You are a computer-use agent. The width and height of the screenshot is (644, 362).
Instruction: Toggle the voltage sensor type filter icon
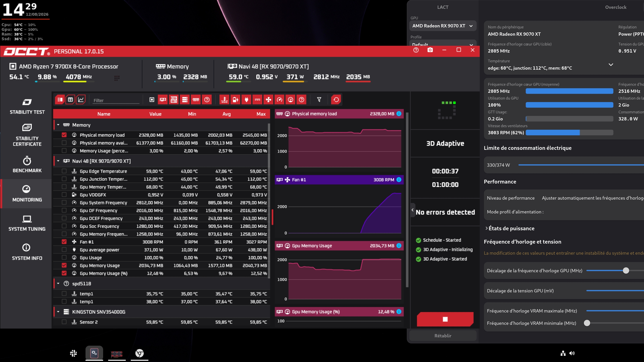(x=235, y=100)
